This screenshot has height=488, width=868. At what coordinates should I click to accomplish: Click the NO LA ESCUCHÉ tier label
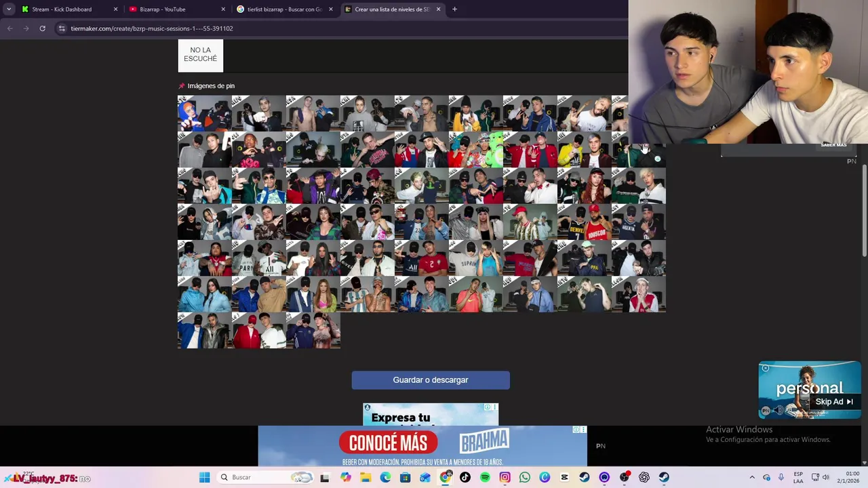(200, 55)
